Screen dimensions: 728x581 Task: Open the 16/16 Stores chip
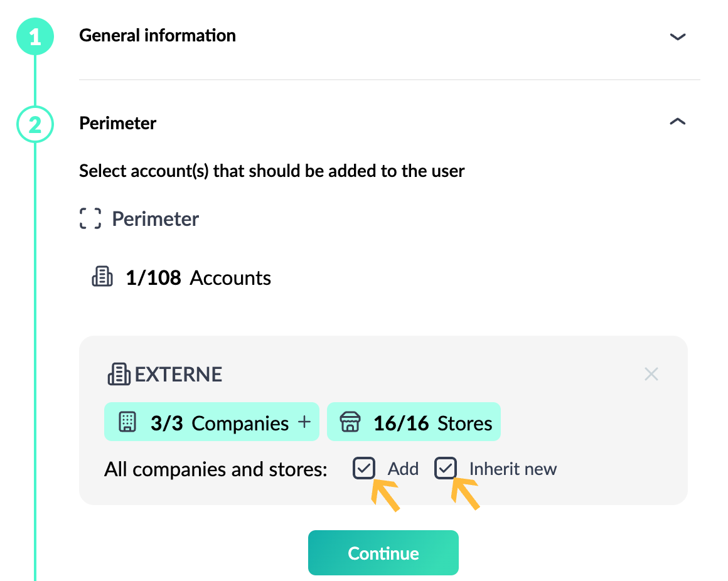414,422
